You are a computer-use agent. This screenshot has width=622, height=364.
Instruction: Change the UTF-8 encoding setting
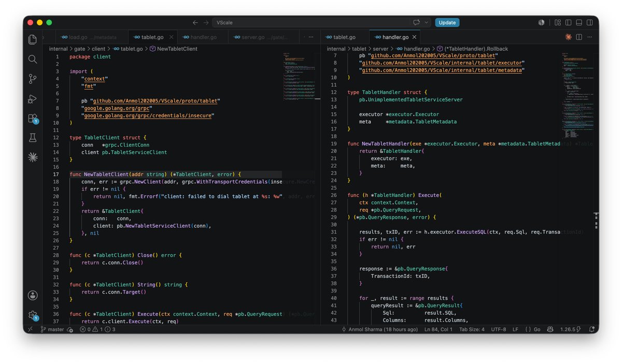point(498,329)
